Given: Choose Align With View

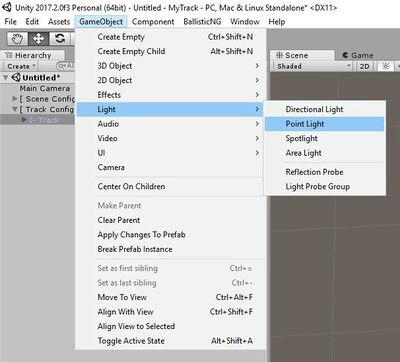Looking at the screenshot, I should coord(171,312).
